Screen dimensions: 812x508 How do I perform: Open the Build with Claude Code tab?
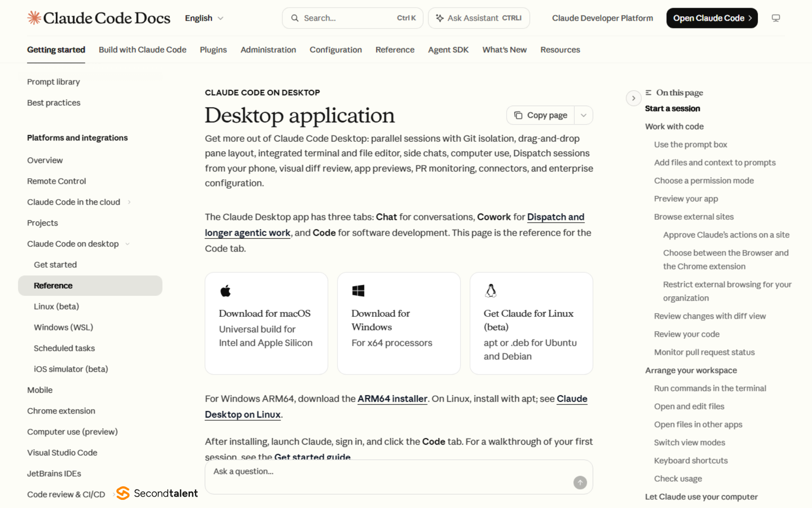[143, 50]
